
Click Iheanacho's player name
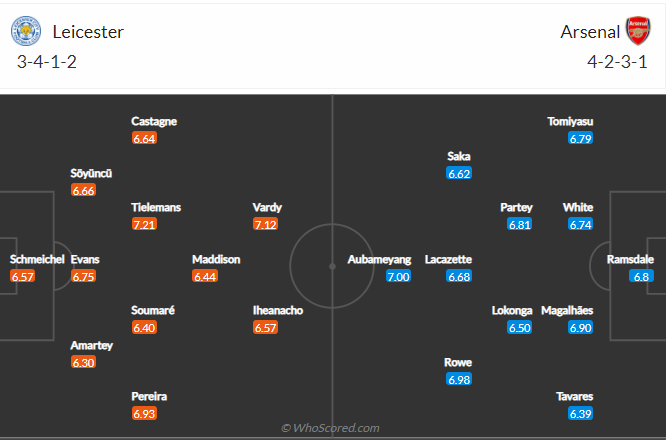point(277,310)
